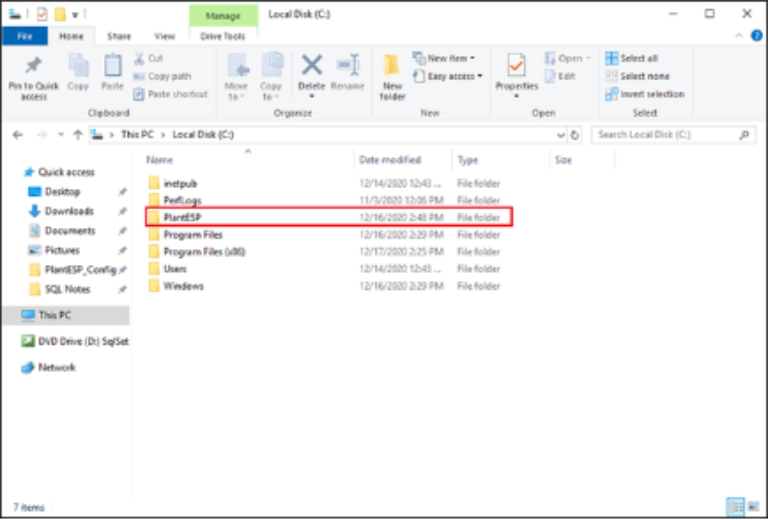Viewport: 768px width, 520px height.
Task: Choose Copy path in Clipboard group
Action: tap(162, 76)
